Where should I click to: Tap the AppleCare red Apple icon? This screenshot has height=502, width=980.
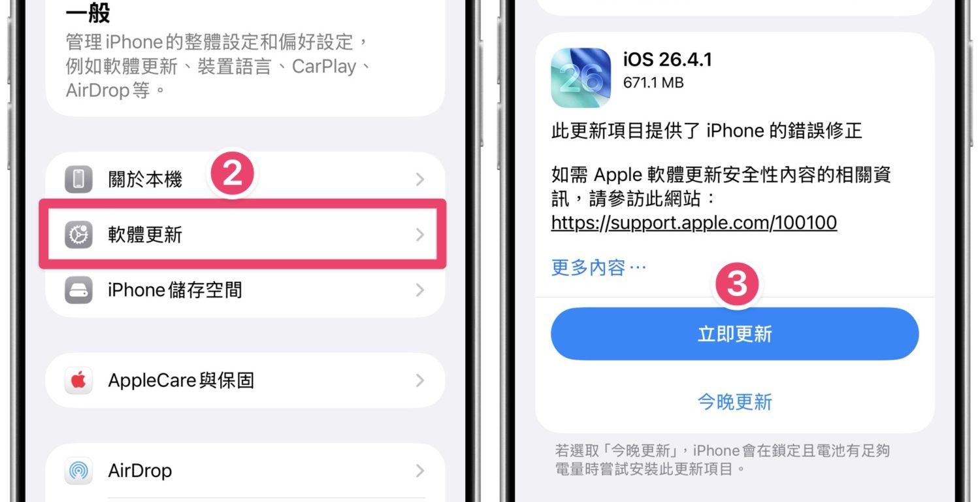[x=78, y=380]
